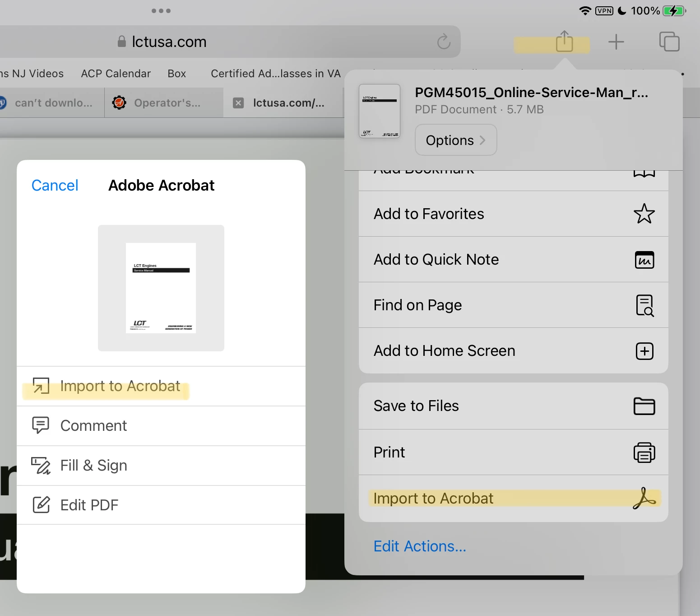Tap the PDF preview in Acrobat dialog
700x616 pixels.
pos(161,288)
